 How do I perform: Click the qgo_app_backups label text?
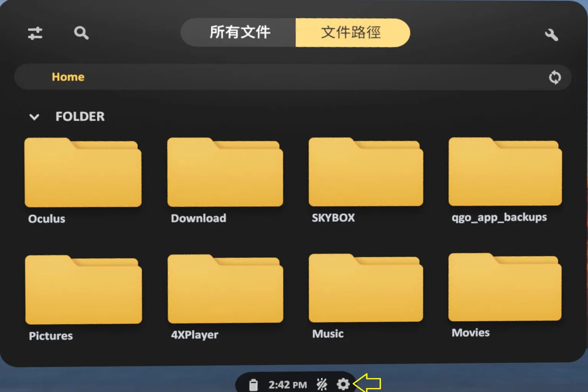coord(499,217)
